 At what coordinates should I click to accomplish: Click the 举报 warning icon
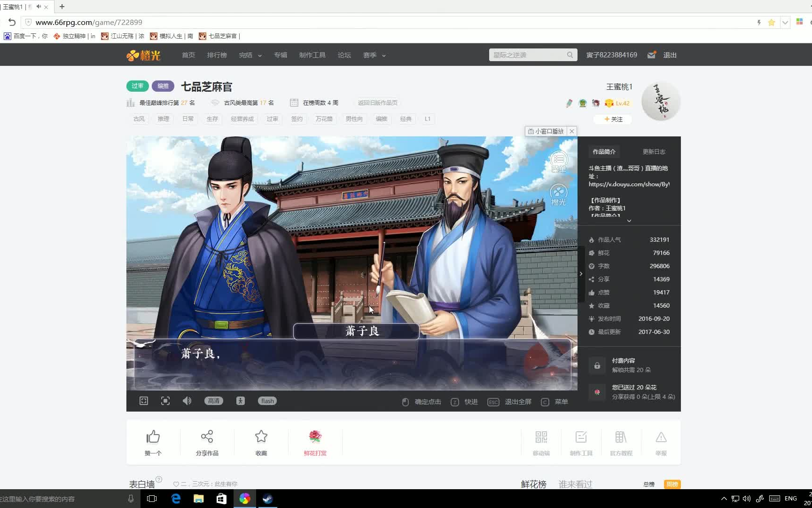click(661, 437)
